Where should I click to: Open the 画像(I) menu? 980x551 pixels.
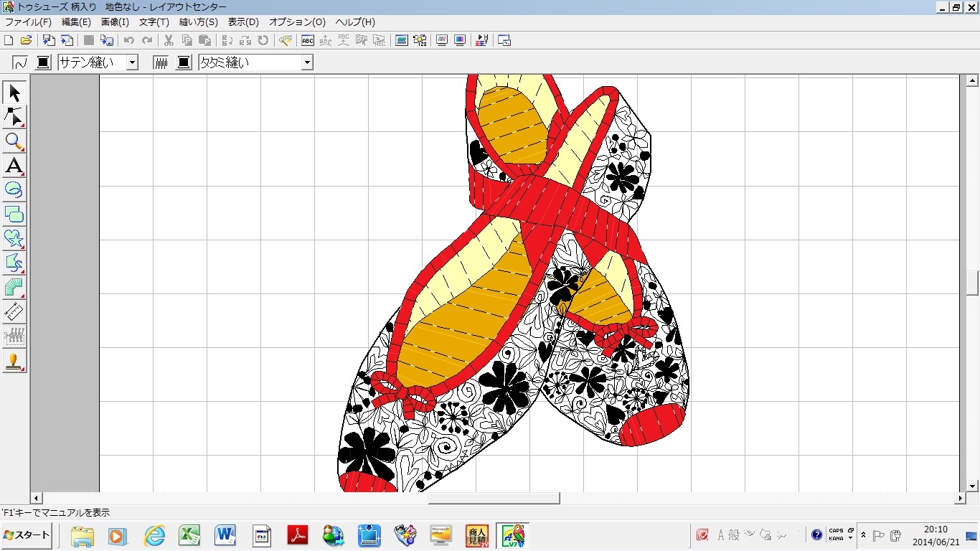coord(115,22)
